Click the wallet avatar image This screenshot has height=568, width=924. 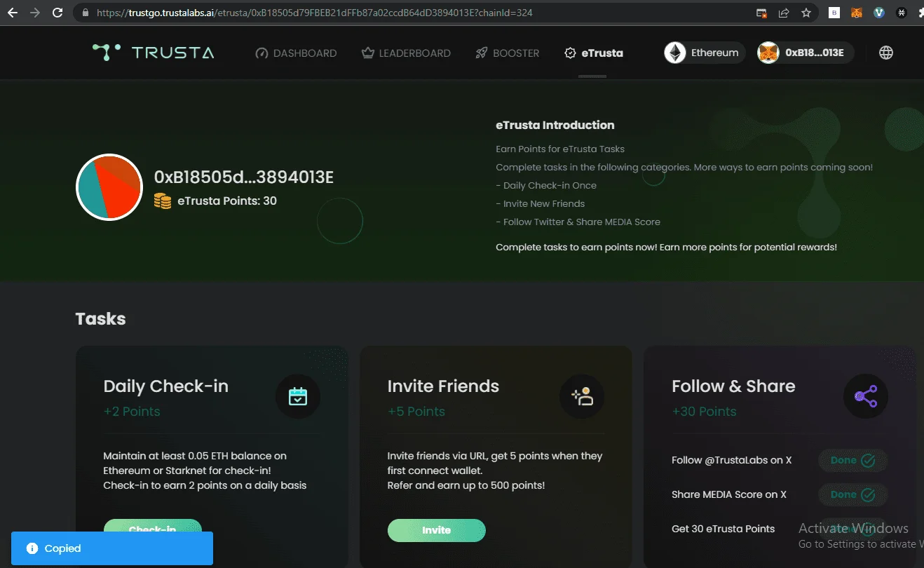tap(109, 187)
